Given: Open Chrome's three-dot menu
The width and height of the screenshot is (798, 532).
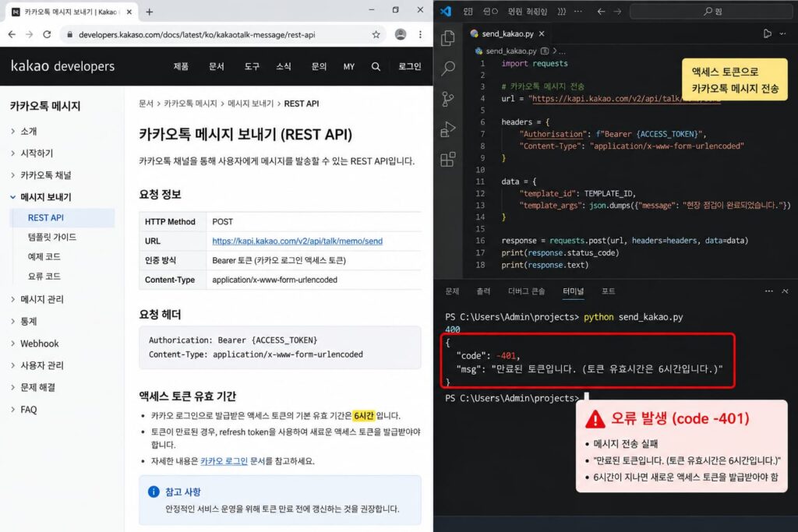Looking at the screenshot, I should pyautogui.click(x=420, y=34).
